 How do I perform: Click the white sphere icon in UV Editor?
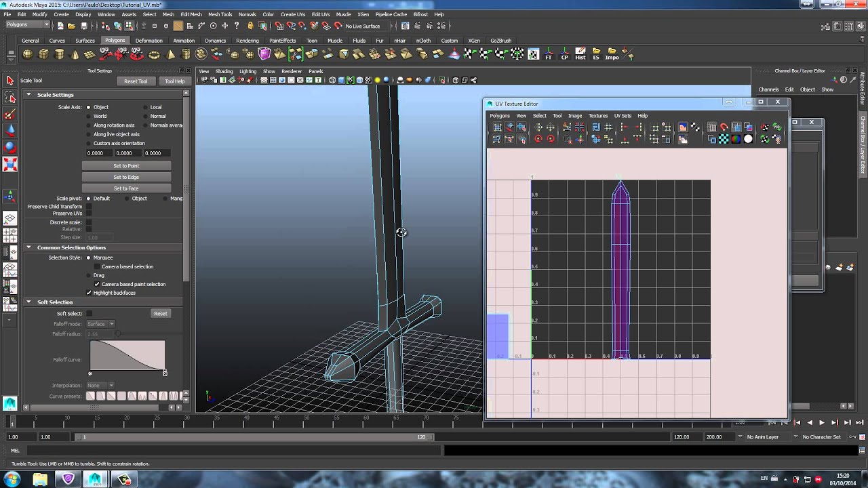pos(748,139)
